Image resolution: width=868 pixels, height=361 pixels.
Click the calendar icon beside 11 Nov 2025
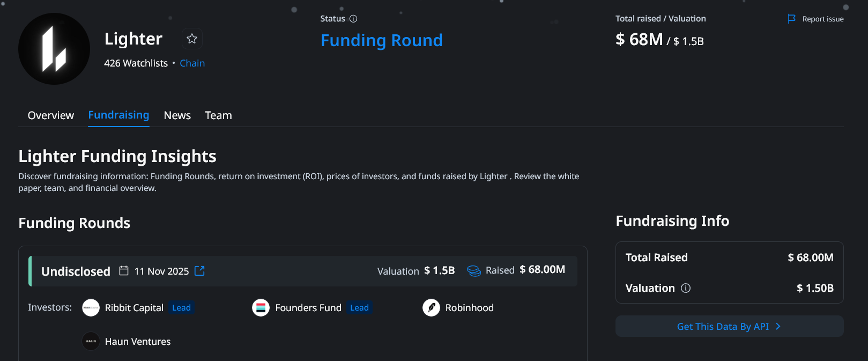coord(124,271)
